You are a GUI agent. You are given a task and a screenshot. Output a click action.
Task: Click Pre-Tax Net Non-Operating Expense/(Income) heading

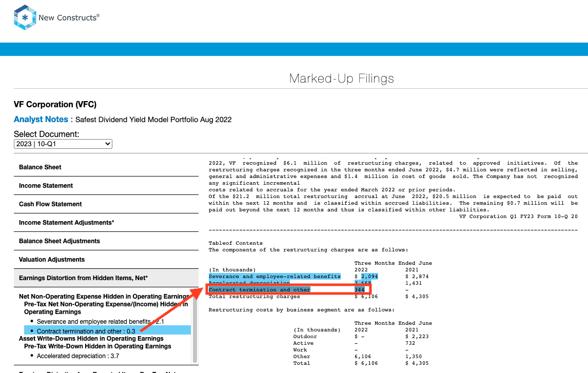click(106, 308)
